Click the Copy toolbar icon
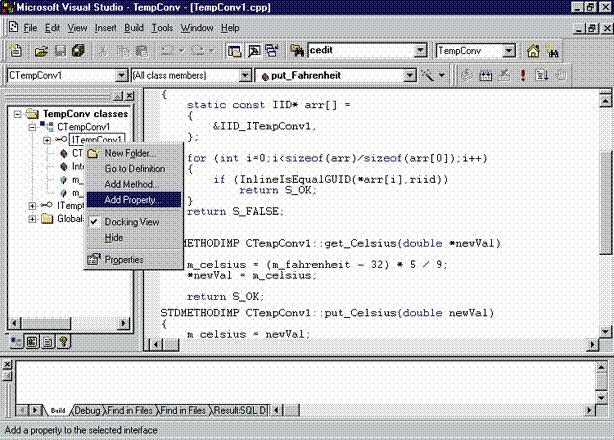This screenshot has height=440, width=614. pyautogui.click(x=123, y=51)
